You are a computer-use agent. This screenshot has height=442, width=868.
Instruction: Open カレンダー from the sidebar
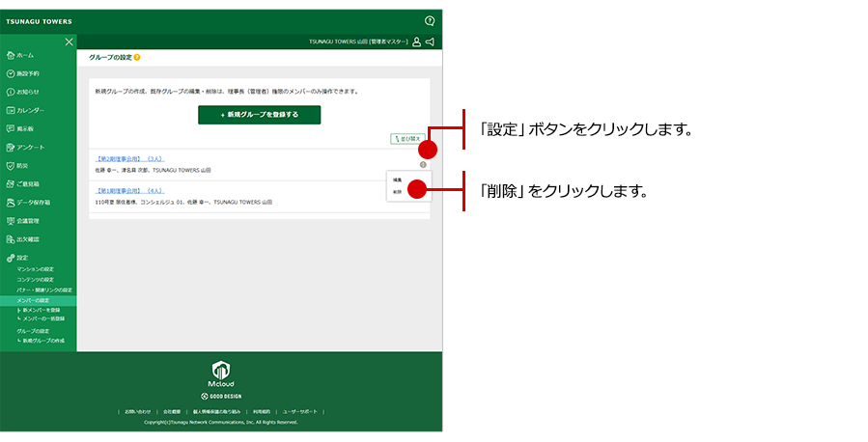tap(29, 110)
